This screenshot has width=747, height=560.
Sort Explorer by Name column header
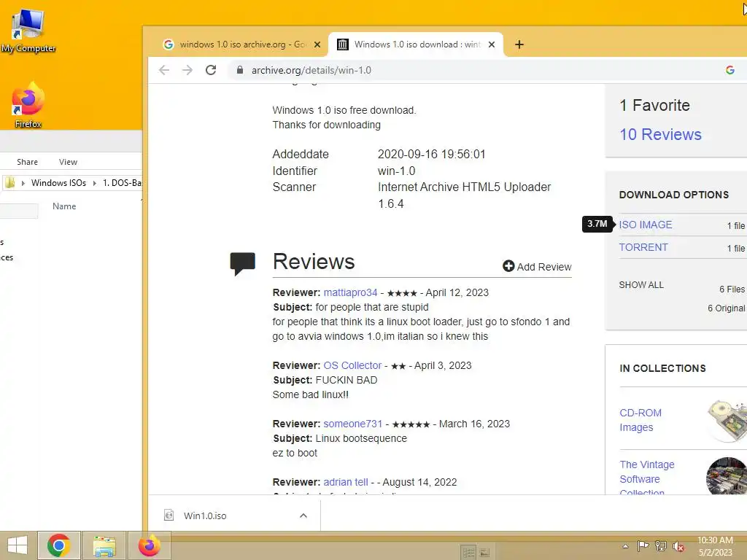tap(64, 206)
